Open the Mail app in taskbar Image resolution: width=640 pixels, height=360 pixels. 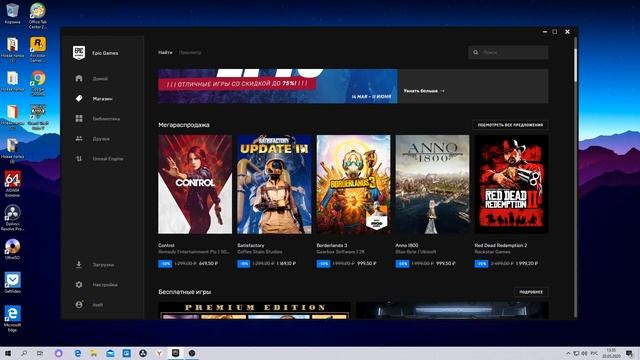click(110, 353)
